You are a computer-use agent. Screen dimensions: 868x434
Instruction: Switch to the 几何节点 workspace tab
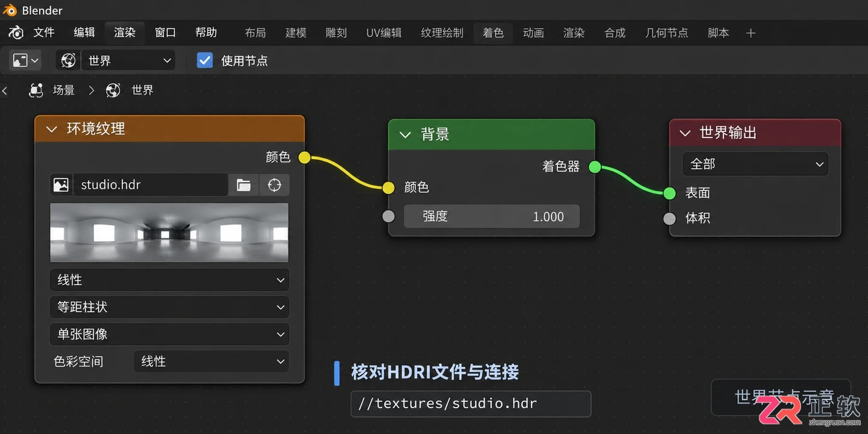pyautogui.click(x=667, y=33)
